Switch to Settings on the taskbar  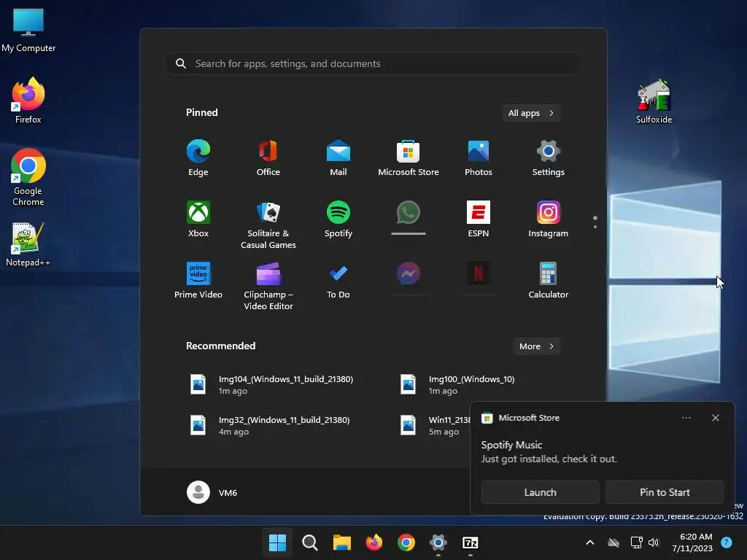click(x=438, y=542)
